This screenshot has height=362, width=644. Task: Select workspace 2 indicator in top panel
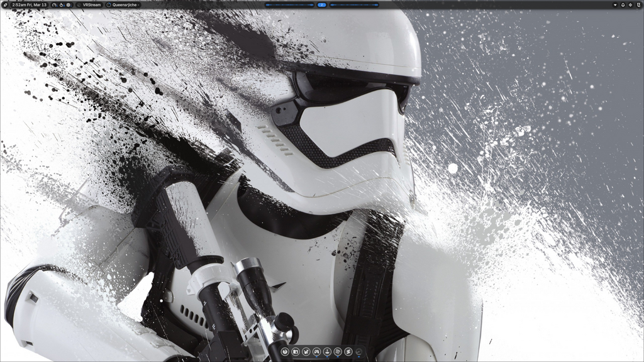coord(321,5)
